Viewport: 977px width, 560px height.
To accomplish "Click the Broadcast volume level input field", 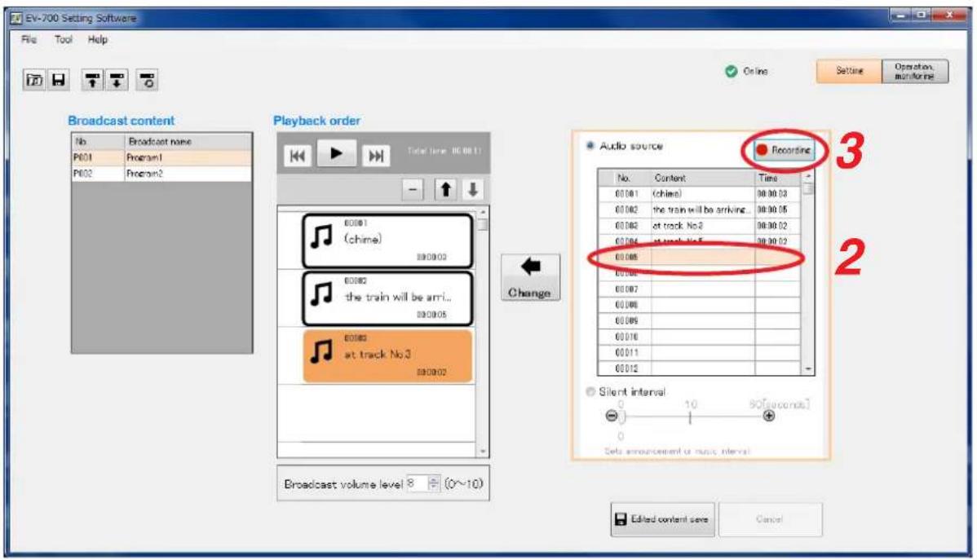I will tap(418, 483).
